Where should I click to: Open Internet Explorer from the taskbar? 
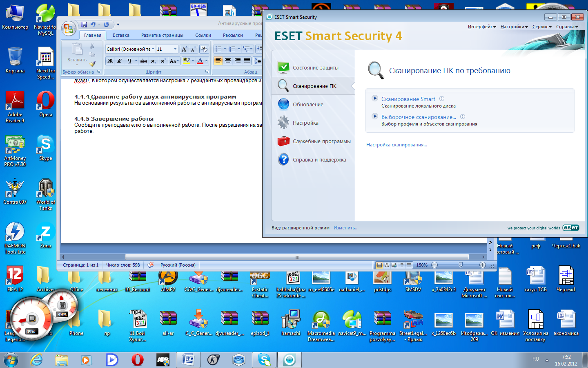click(x=36, y=360)
